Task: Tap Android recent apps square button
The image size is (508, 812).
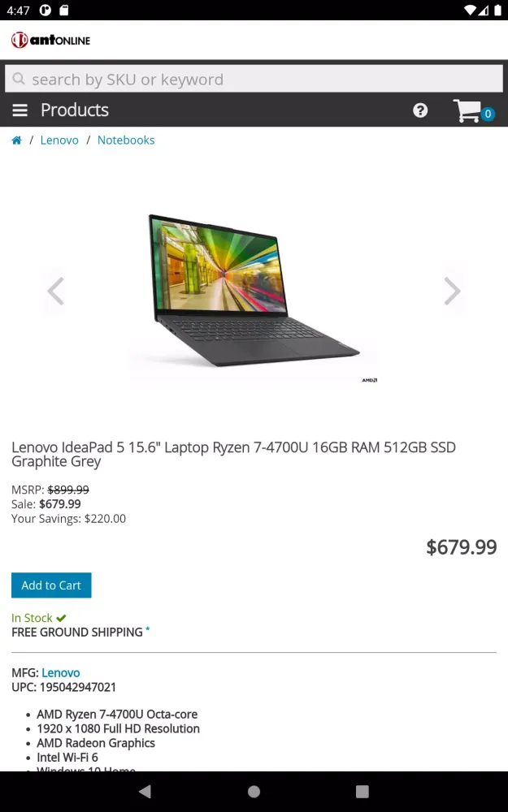Action: click(363, 791)
